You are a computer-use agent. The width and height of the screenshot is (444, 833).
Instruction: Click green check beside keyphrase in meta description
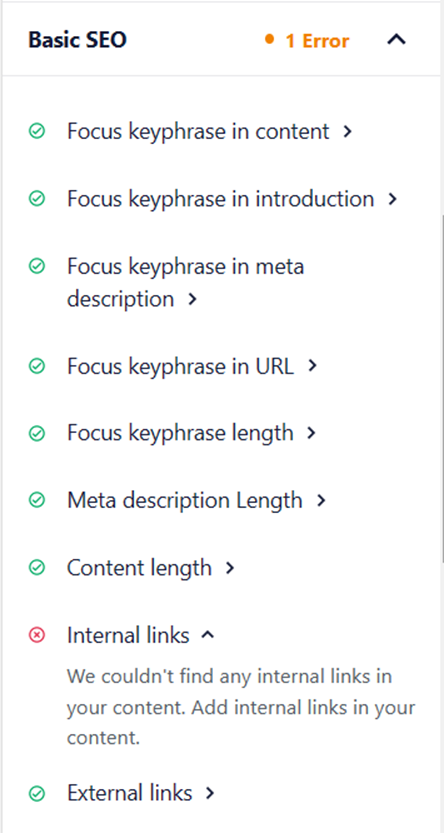coord(37,266)
